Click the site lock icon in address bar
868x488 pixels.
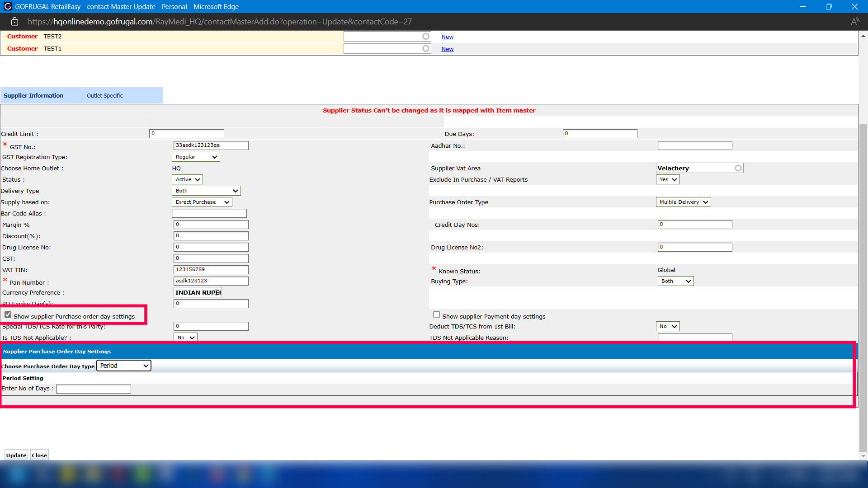(x=14, y=22)
